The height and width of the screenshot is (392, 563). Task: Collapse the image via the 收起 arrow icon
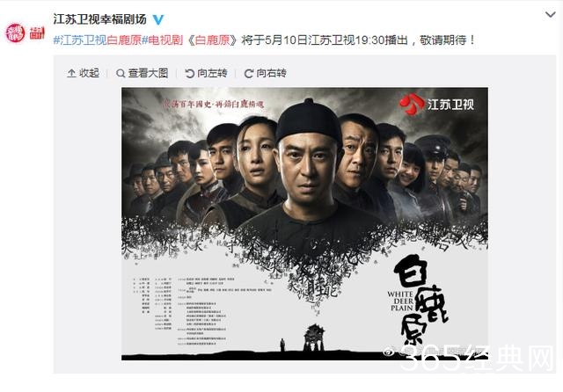71,73
